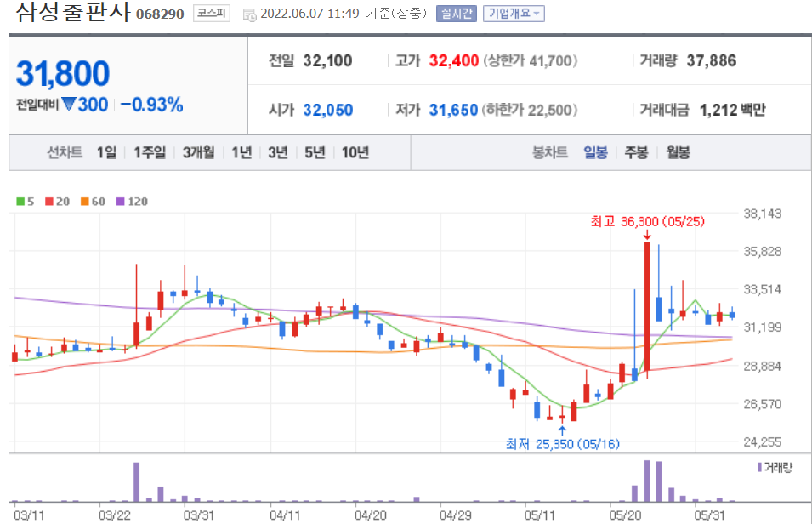Click the 상한가 41,700 text
This screenshot has height=524, width=812.
pos(531,60)
